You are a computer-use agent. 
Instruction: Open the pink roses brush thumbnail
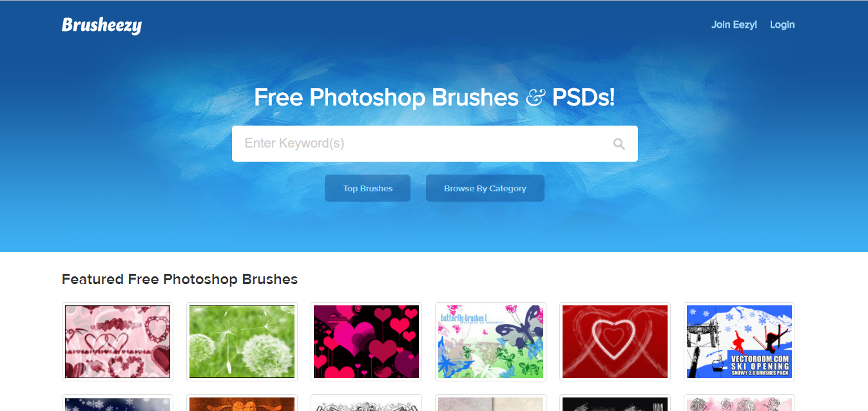[x=739, y=403]
